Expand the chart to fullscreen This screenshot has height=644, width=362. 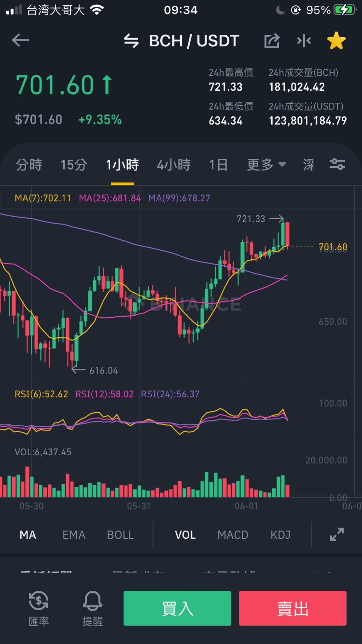(336, 534)
